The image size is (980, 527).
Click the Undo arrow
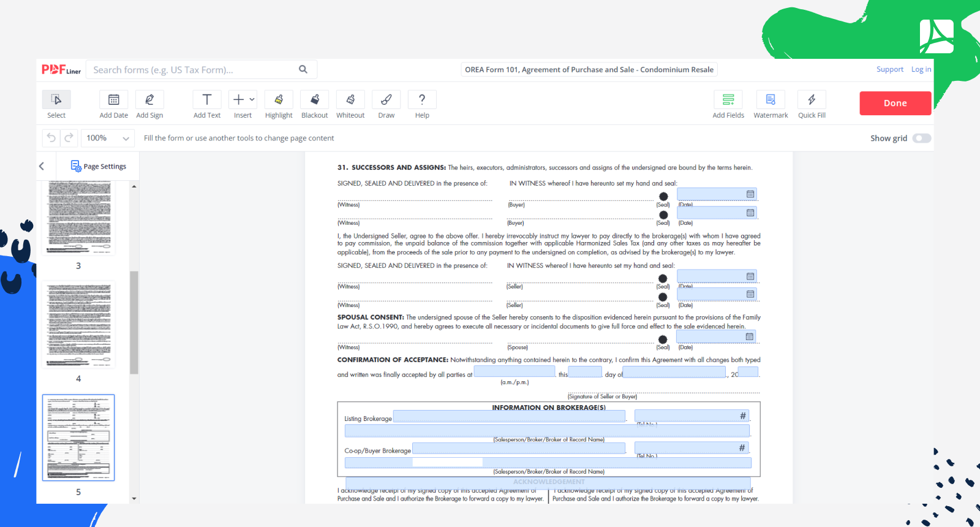tap(51, 138)
